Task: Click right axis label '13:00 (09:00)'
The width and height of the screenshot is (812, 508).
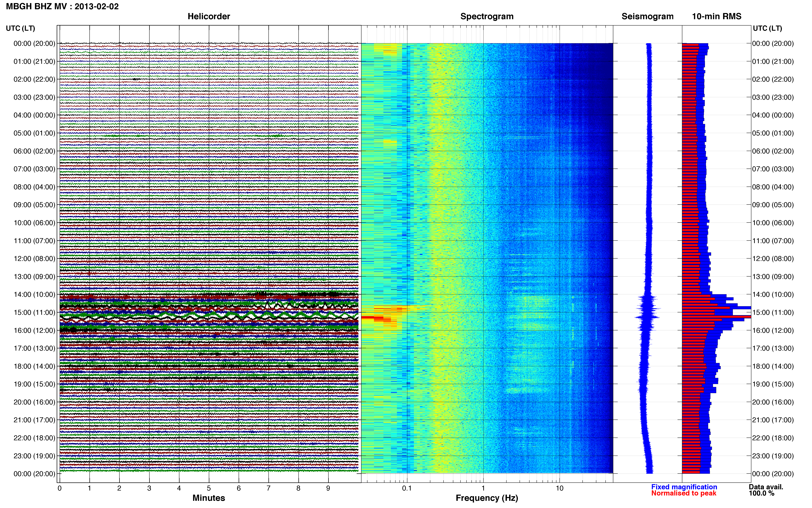Action: pyautogui.click(x=773, y=277)
